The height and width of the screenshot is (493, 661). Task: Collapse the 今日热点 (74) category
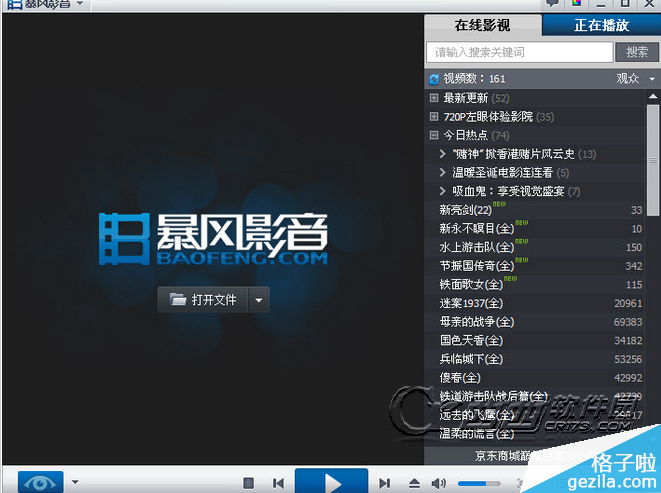434,135
